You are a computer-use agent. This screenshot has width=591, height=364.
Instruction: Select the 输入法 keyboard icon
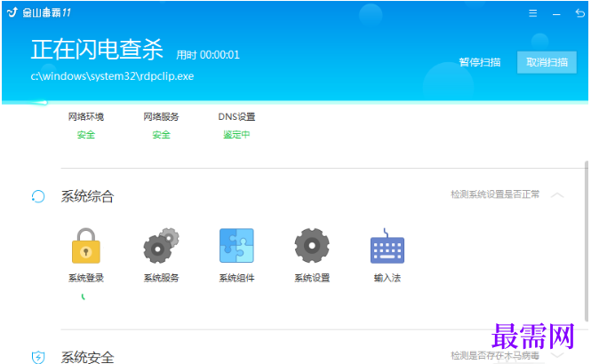[387, 245]
